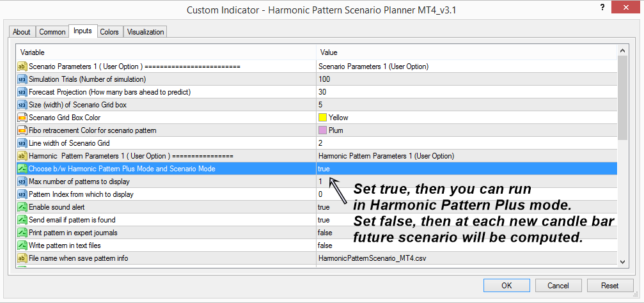Click the false value of Write pattern in text files
The image size is (644, 303).
[x=325, y=245]
